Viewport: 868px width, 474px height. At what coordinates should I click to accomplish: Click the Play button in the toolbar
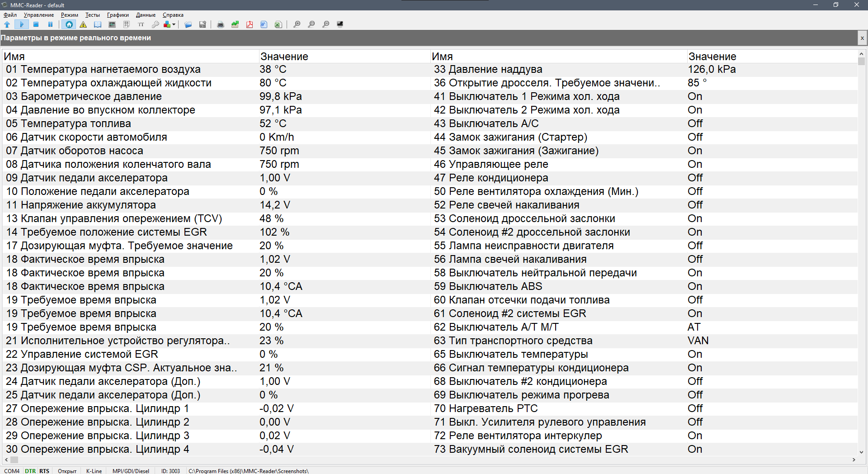[21, 24]
